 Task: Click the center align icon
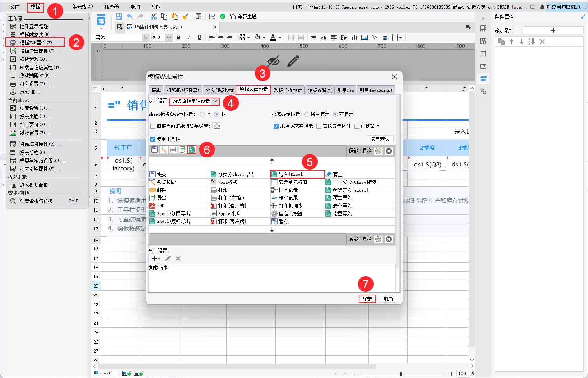point(221,38)
